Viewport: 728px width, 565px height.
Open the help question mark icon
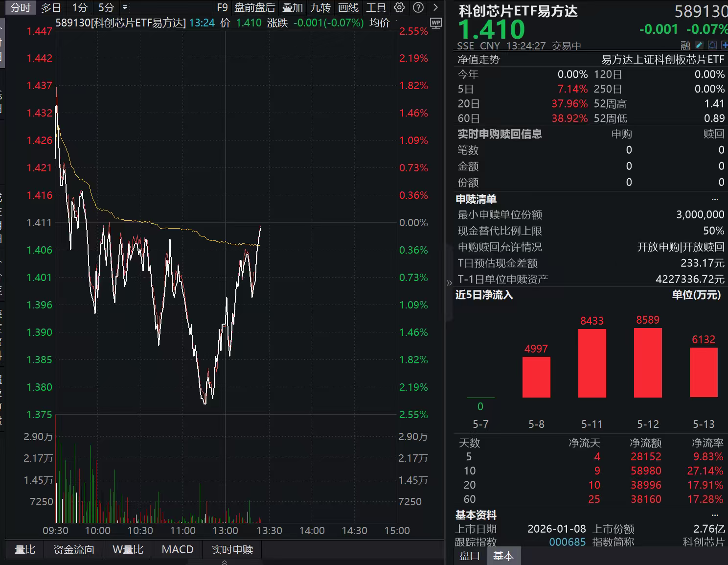(x=418, y=7)
